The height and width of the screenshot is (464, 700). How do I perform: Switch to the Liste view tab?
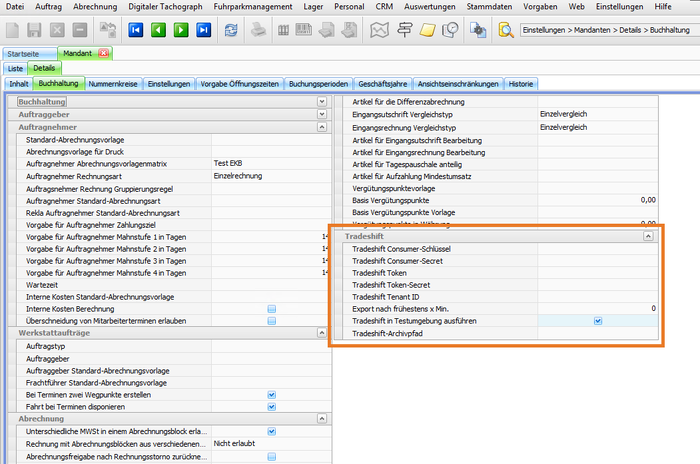16,68
